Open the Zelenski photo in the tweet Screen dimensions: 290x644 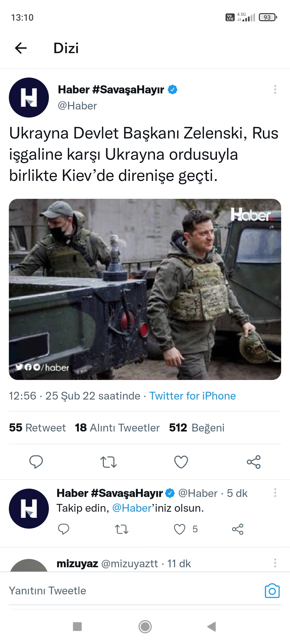[x=145, y=289]
